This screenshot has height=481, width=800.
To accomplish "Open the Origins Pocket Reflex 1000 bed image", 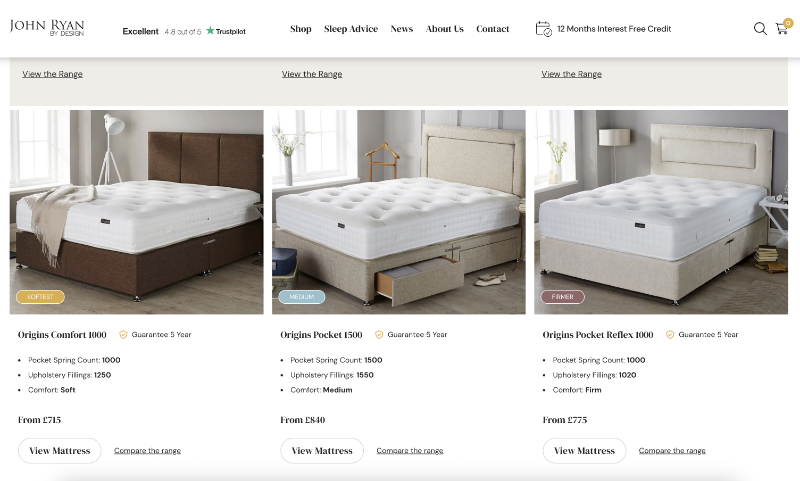I will 661,212.
